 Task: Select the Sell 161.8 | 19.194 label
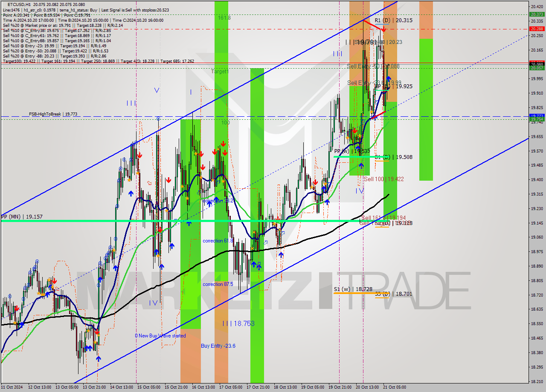click(x=383, y=218)
